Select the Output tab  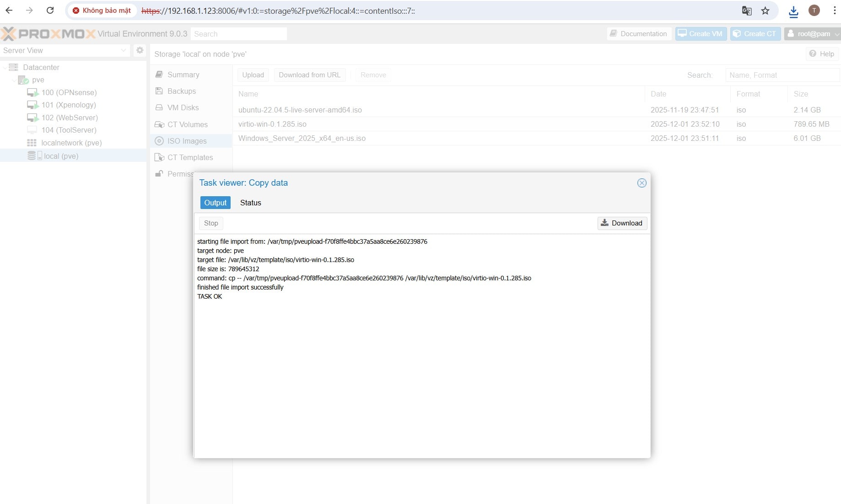coord(215,203)
